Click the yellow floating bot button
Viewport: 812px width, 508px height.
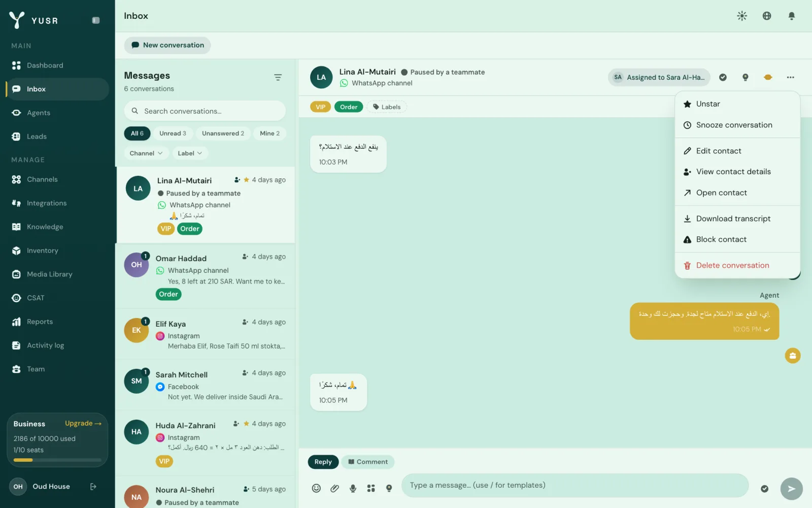[x=792, y=356]
